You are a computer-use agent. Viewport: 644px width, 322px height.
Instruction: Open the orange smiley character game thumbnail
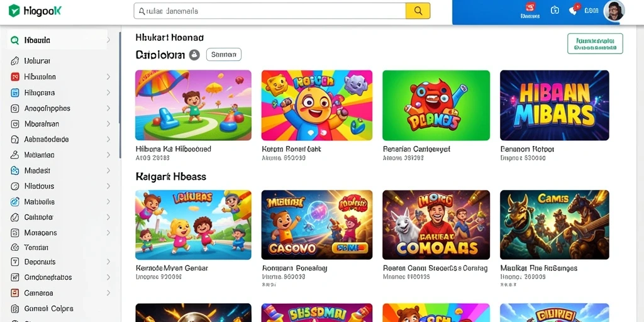pyautogui.click(x=317, y=105)
